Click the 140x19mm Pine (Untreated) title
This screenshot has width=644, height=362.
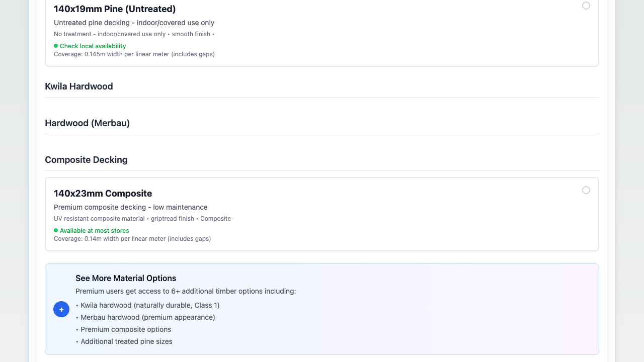(115, 9)
